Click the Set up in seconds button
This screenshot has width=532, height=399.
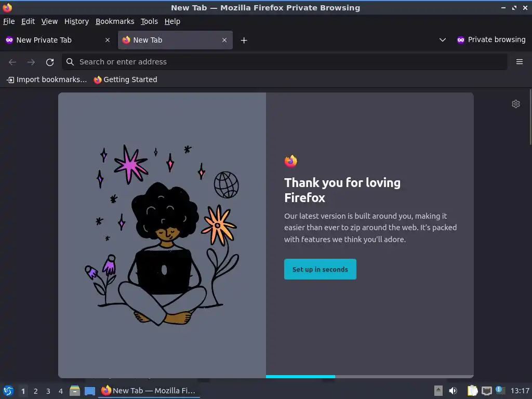point(320,270)
